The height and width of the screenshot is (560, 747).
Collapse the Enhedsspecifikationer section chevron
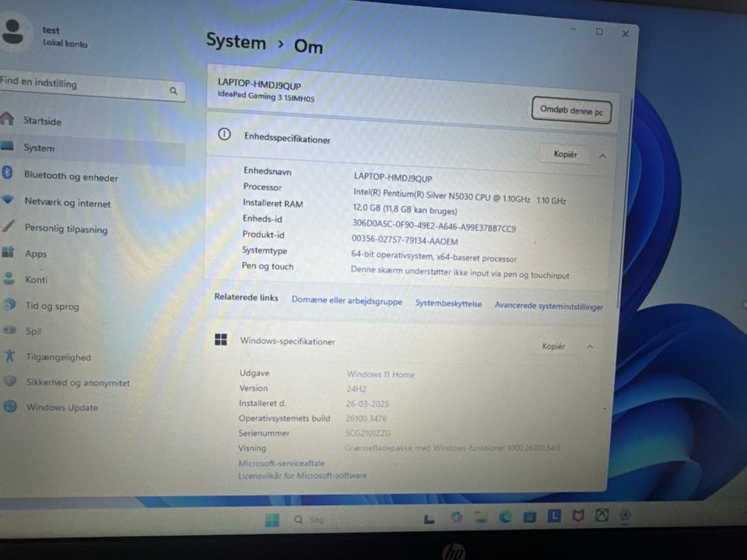602,156
